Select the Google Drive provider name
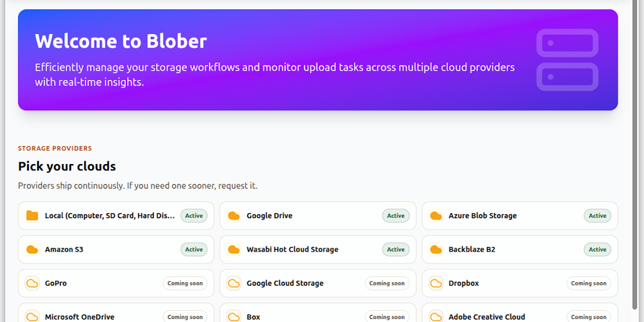This screenshot has width=644, height=322. click(x=269, y=216)
